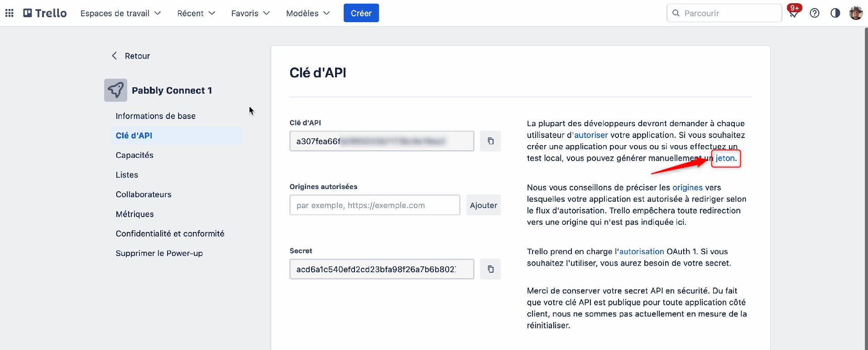Expand Espaces de travail dropdown

[120, 13]
